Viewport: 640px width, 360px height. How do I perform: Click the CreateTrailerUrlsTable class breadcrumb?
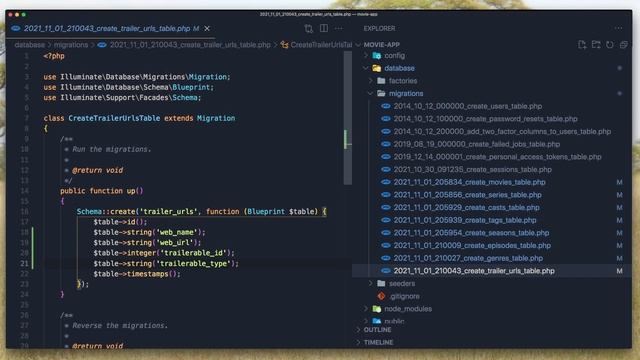tap(321, 44)
